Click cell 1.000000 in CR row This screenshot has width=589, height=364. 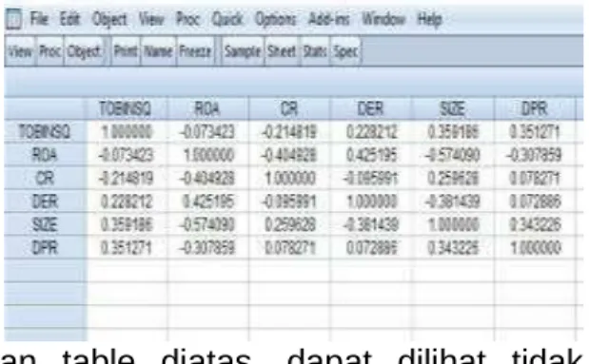click(x=289, y=179)
